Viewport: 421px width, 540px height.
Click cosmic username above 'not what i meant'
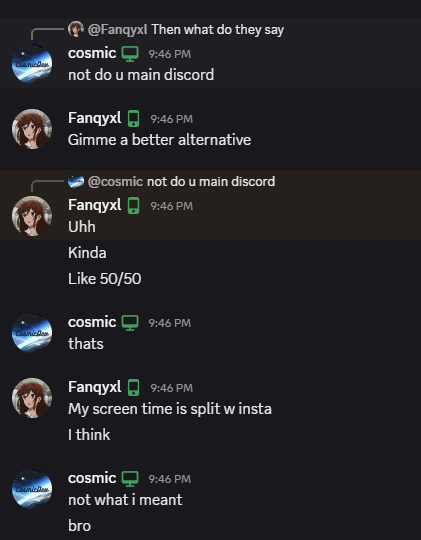tap(92, 478)
